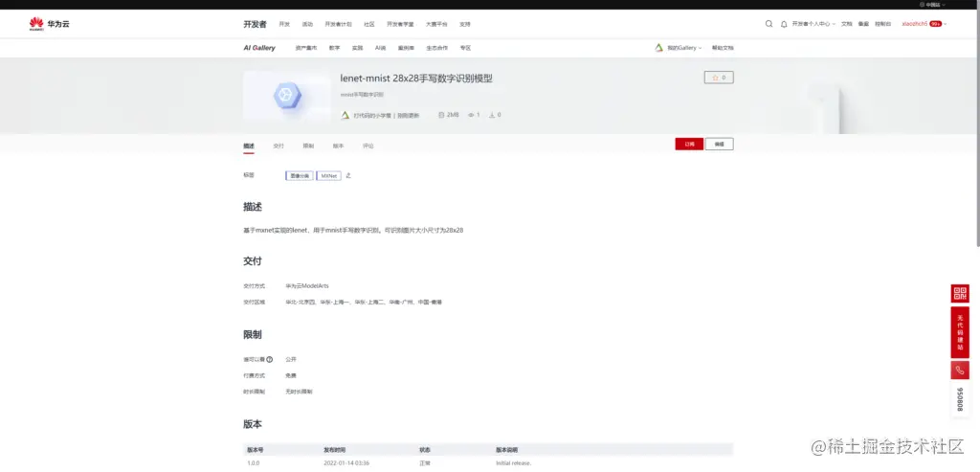Open 案例库 in AI Gallery nav
980x472 pixels.
406,48
